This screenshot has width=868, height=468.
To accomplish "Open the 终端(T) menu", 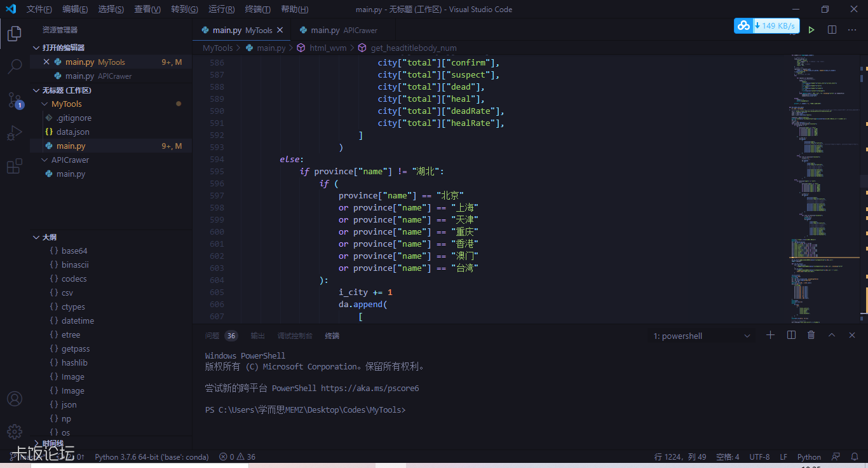I will coord(257,9).
